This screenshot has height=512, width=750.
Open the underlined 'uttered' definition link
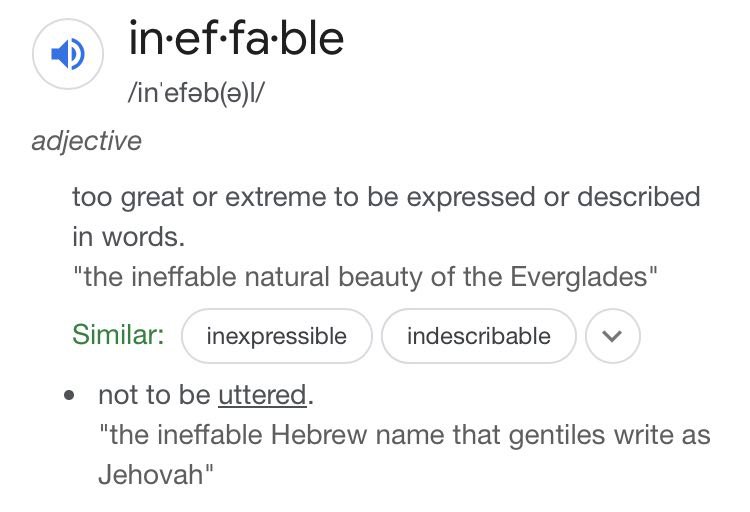point(261,396)
